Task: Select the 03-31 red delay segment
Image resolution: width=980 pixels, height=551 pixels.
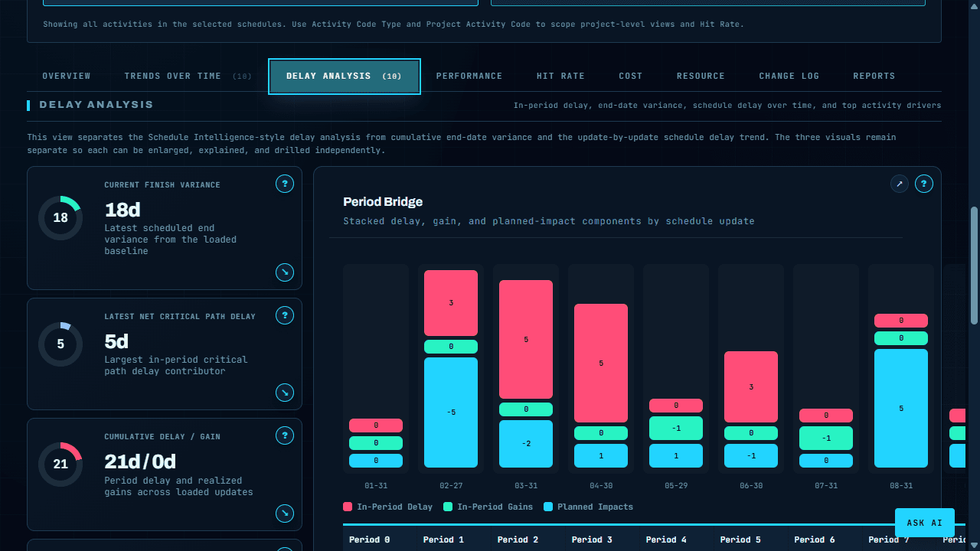Action: (x=526, y=339)
